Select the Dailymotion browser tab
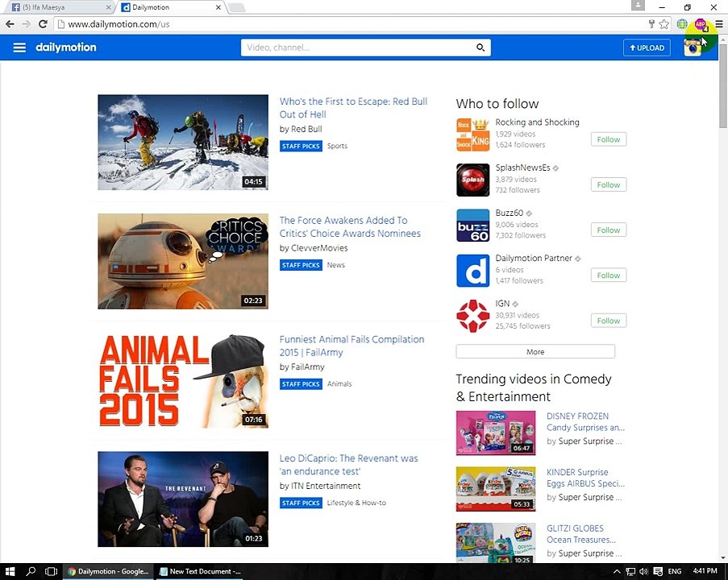 (x=171, y=7)
